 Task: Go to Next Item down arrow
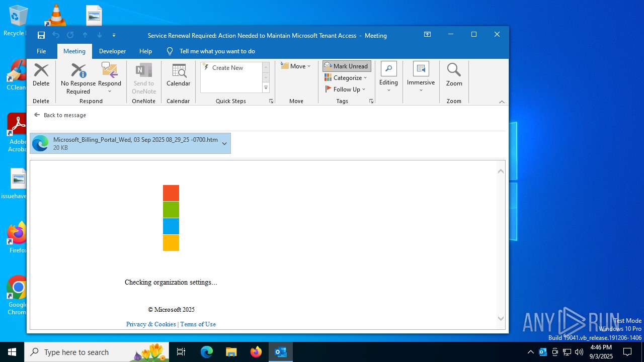tap(100, 35)
